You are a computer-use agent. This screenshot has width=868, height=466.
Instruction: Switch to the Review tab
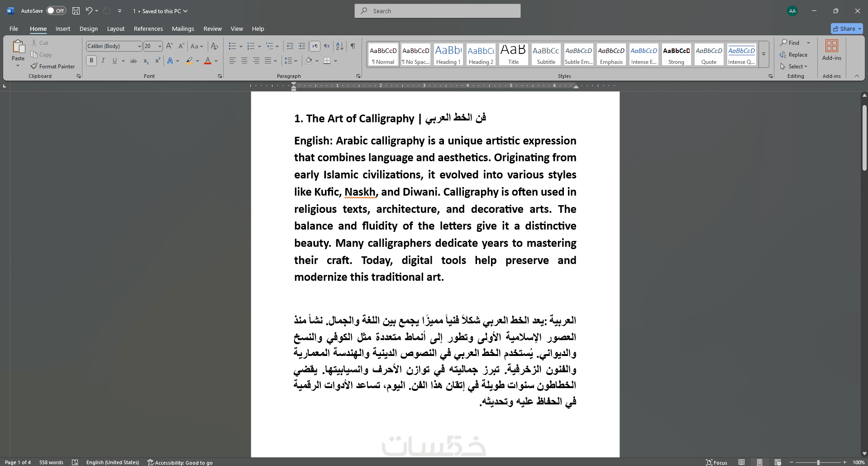point(213,29)
